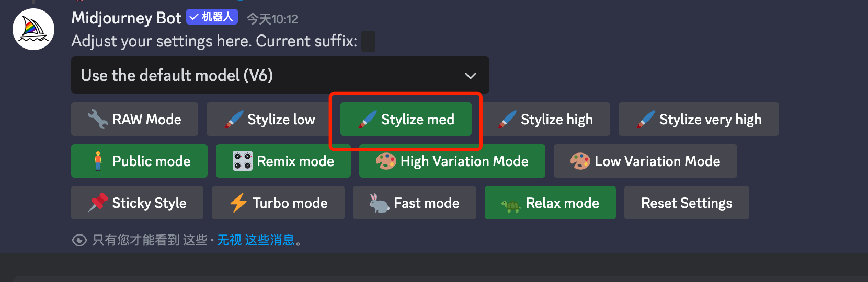The height and width of the screenshot is (282, 868).
Task: Click the pushpin icon on Sticky Style
Action: [x=98, y=203]
